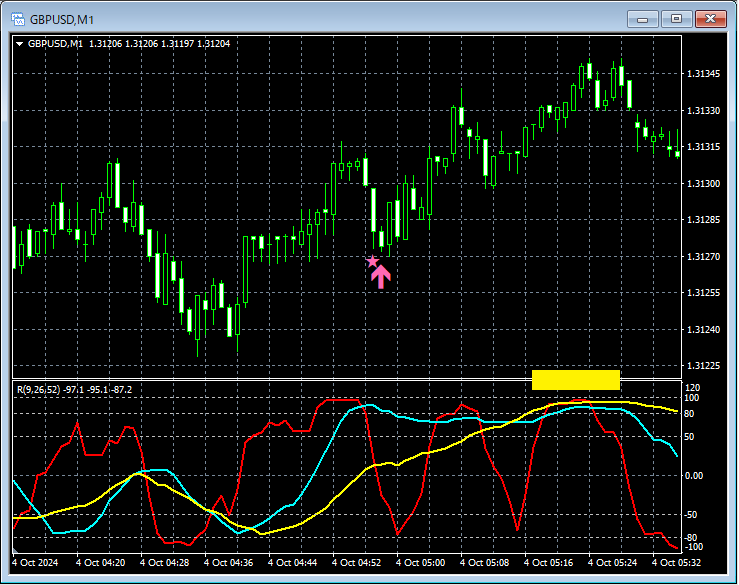The image size is (739, 585).
Task: Click the GBPUSD,M1 window title text
Action: 62,20
